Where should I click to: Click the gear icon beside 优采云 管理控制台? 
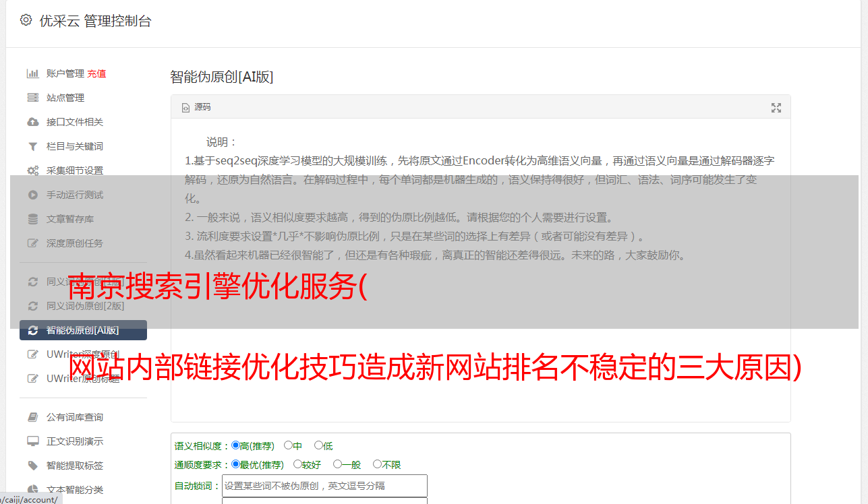[26, 20]
